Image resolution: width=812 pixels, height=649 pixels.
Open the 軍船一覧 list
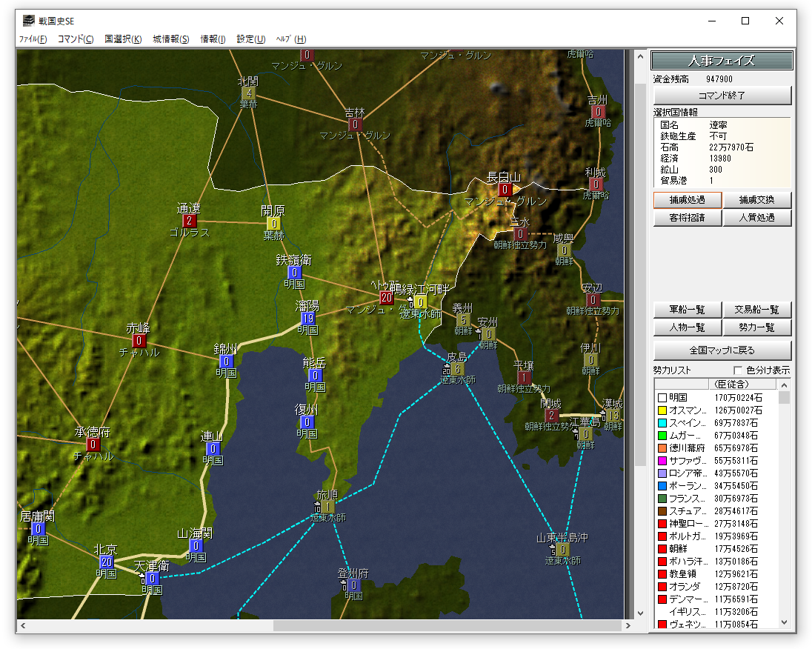(687, 310)
